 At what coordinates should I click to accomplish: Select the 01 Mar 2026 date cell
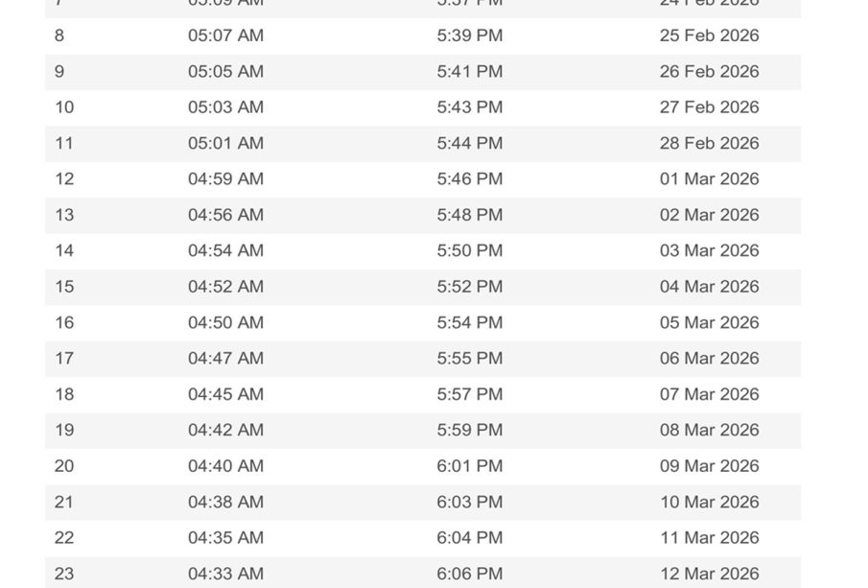pyautogui.click(x=709, y=179)
